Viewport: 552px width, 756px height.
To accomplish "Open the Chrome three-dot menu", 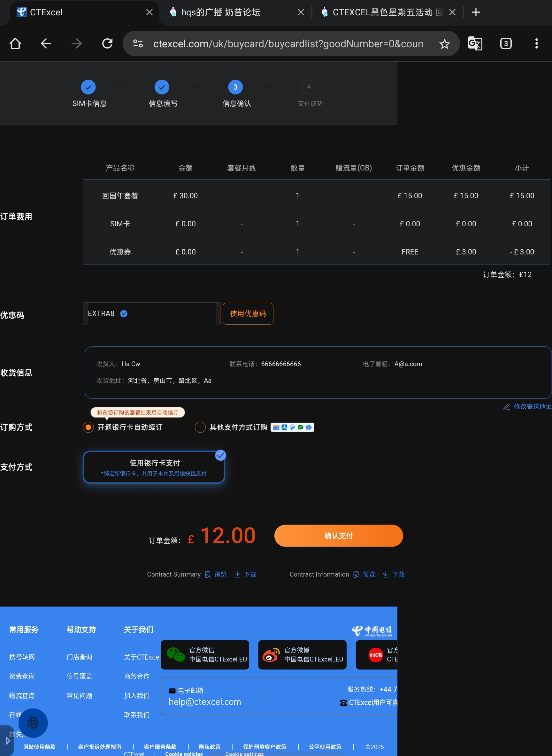I will [536, 43].
